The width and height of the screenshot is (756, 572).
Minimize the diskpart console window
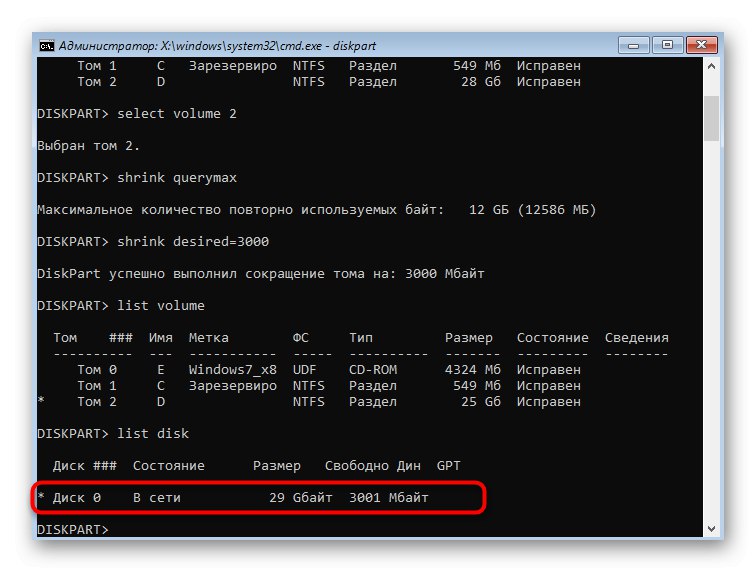point(633,45)
